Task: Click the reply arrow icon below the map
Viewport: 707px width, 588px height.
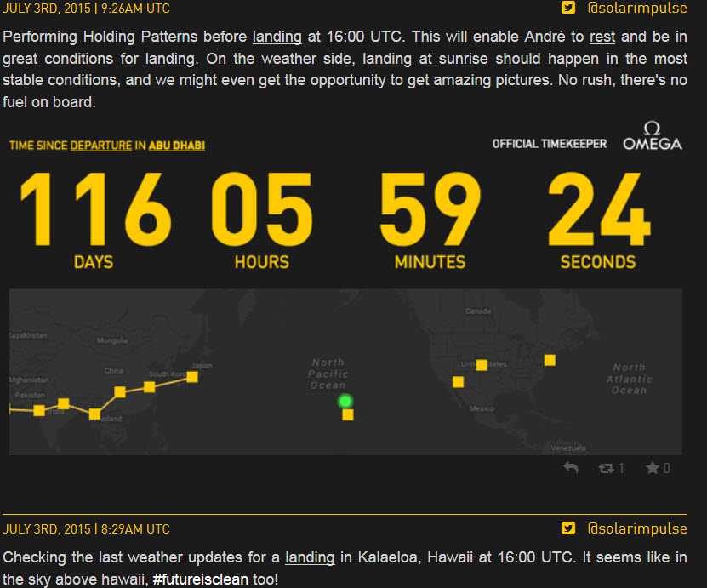Action: point(571,468)
